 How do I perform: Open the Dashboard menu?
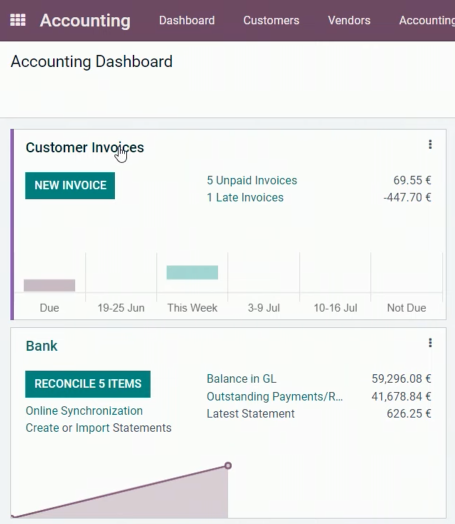pyautogui.click(x=187, y=20)
